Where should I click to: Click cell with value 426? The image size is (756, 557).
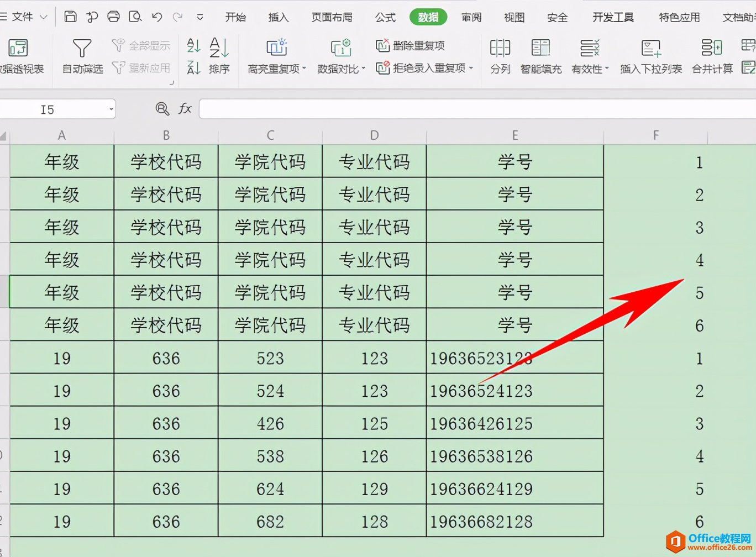pos(270,423)
